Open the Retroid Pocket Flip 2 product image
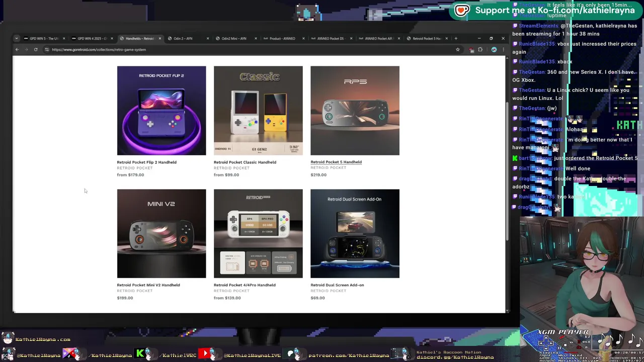 pos(162,111)
